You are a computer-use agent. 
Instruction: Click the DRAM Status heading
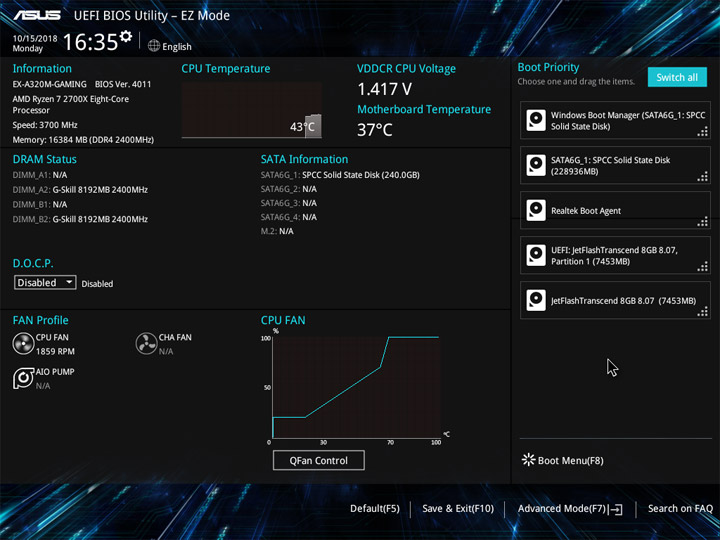point(45,159)
